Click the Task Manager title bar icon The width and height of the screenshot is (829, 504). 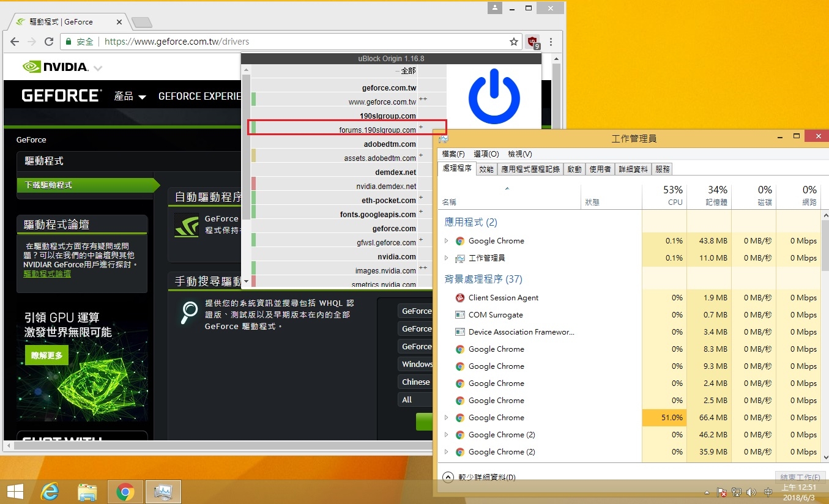443,139
